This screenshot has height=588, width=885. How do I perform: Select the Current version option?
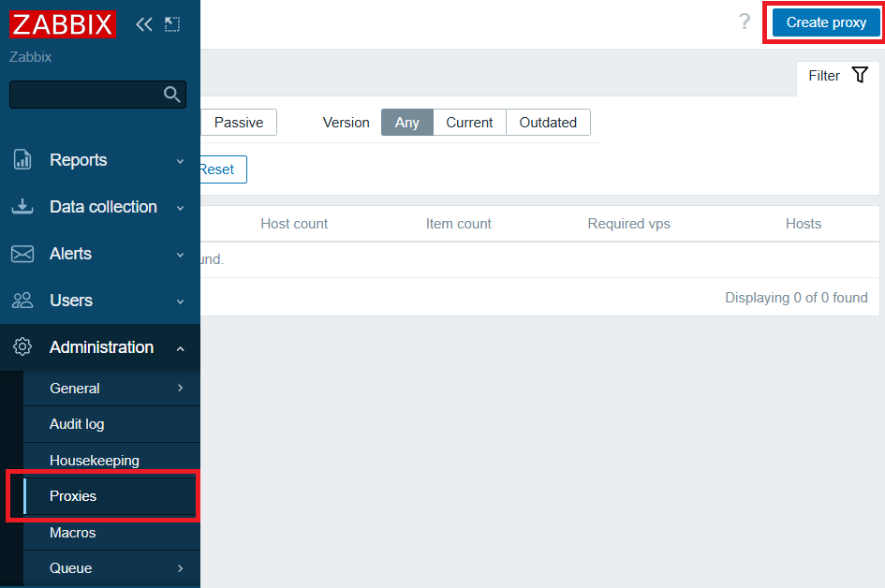[x=469, y=123]
